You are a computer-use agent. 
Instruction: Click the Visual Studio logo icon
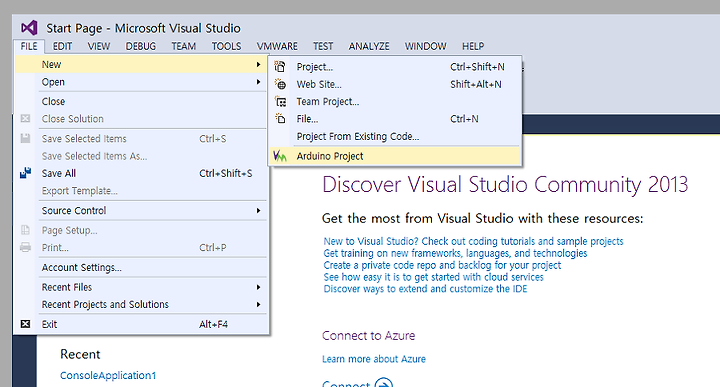point(29,28)
